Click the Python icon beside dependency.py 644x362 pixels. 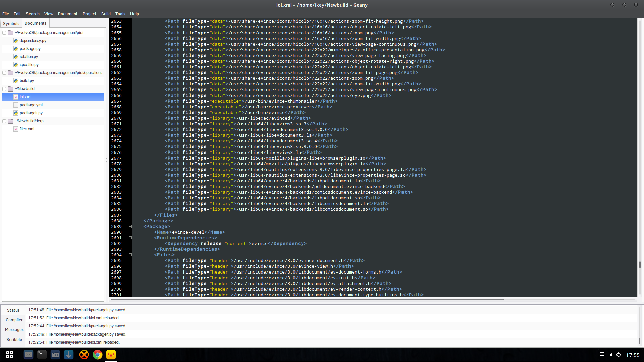16,41
